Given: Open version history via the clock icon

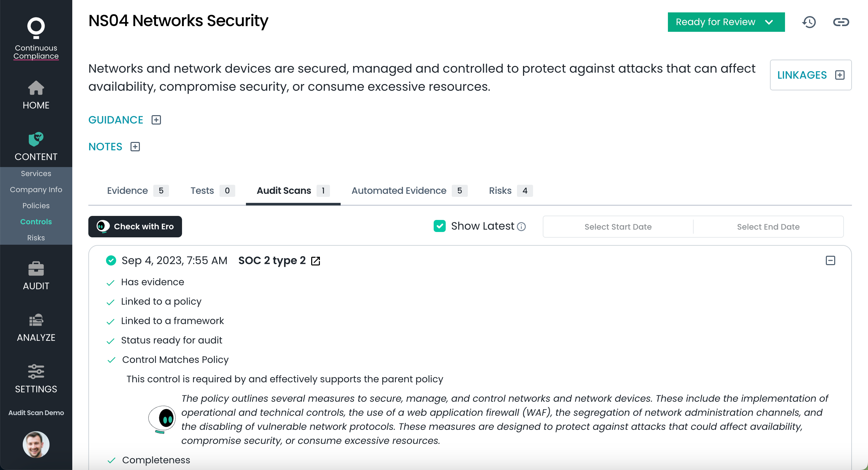Looking at the screenshot, I should coord(809,22).
